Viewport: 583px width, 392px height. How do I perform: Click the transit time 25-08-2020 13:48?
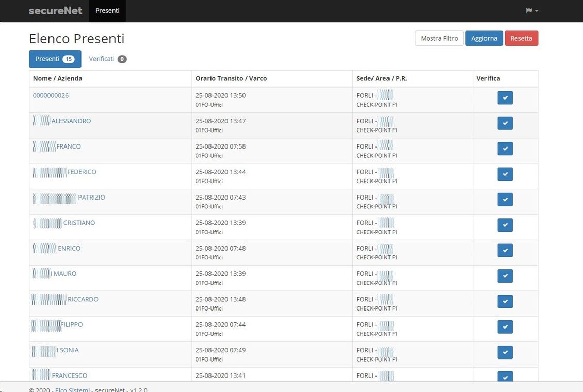click(220, 299)
